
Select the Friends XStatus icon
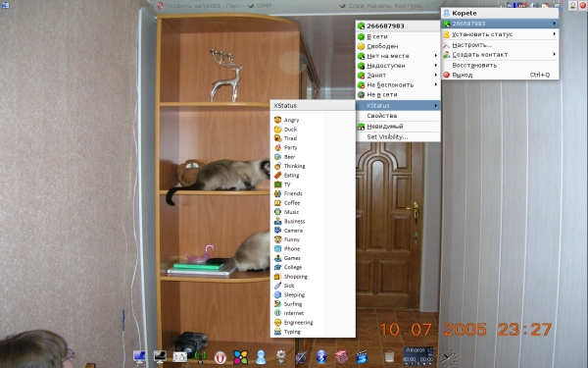pyautogui.click(x=277, y=193)
